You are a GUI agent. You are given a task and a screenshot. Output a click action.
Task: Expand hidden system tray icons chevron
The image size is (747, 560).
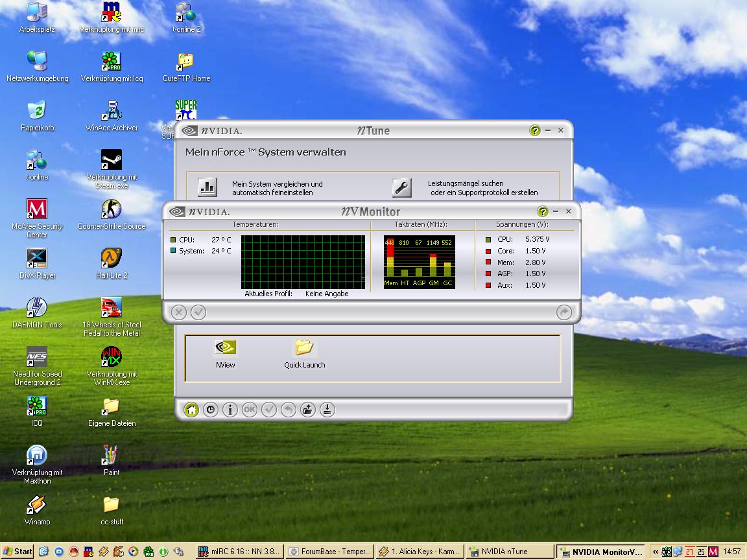click(655, 552)
